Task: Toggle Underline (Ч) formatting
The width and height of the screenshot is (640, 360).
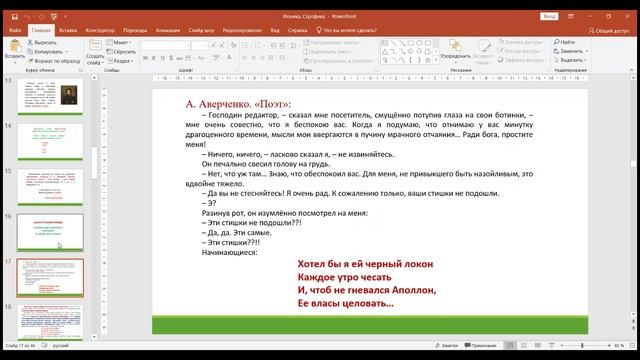Action: [162, 58]
